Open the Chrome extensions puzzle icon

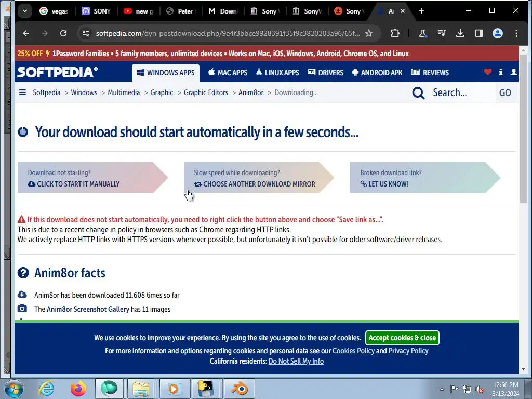[395, 33]
